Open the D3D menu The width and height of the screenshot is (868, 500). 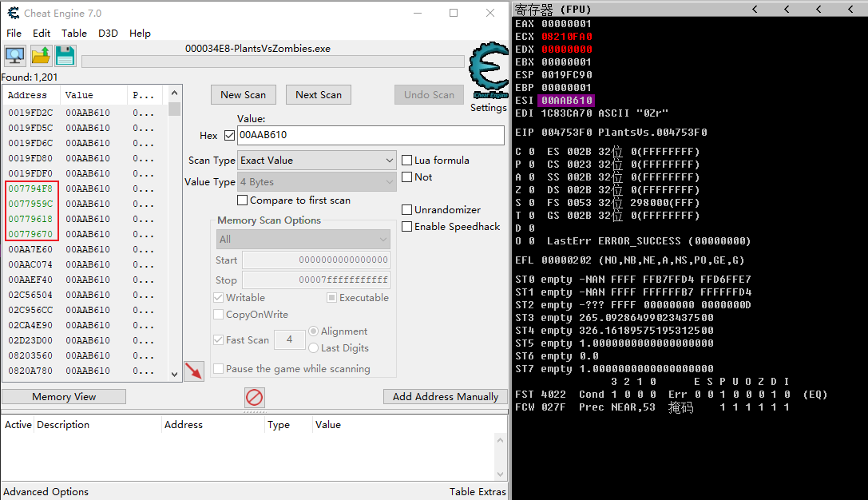click(108, 34)
